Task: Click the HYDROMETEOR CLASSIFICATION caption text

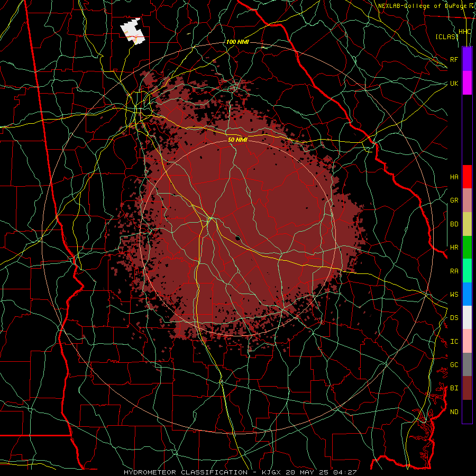Action: pos(186,472)
